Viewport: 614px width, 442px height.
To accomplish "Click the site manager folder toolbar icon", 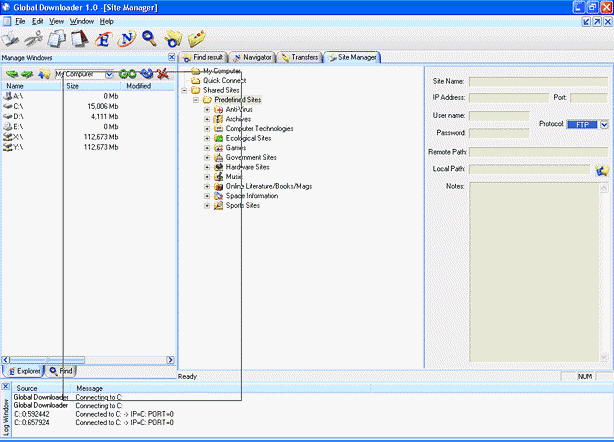I will [197, 39].
